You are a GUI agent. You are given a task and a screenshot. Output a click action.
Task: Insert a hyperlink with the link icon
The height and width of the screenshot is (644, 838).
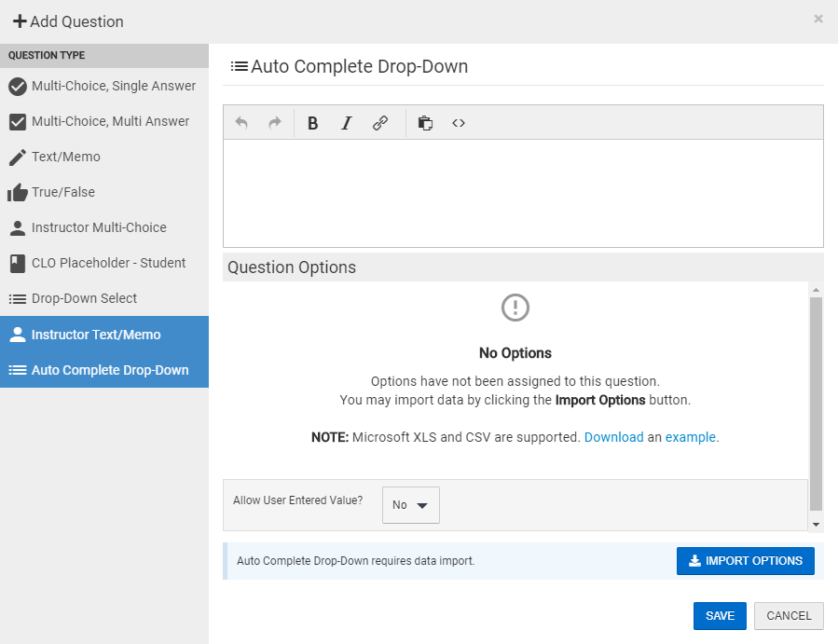point(380,123)
